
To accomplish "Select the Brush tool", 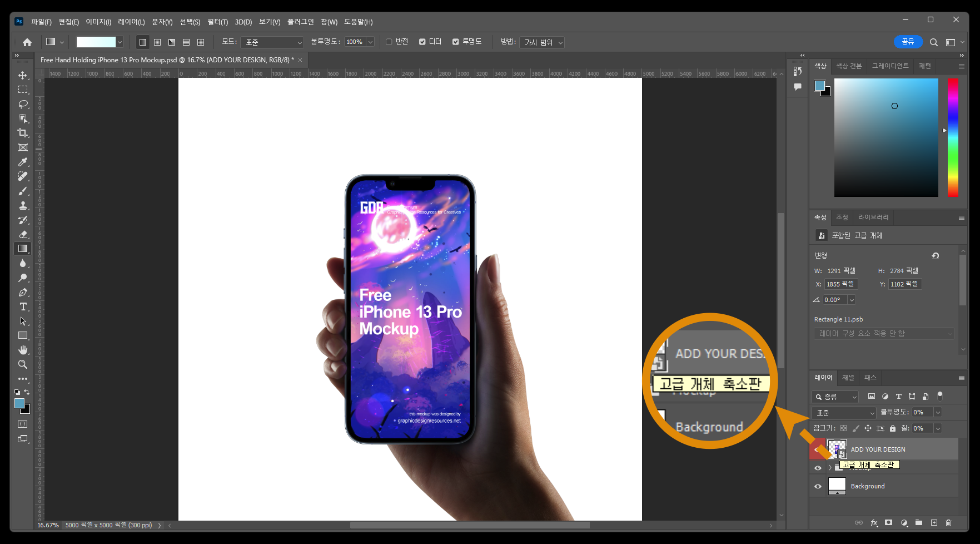I will pyautogui.click(x=23, y=191).
